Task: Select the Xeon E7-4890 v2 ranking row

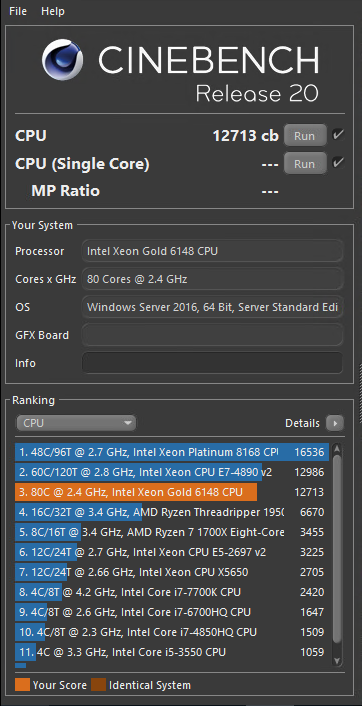Action: click(x=172, y=472)
